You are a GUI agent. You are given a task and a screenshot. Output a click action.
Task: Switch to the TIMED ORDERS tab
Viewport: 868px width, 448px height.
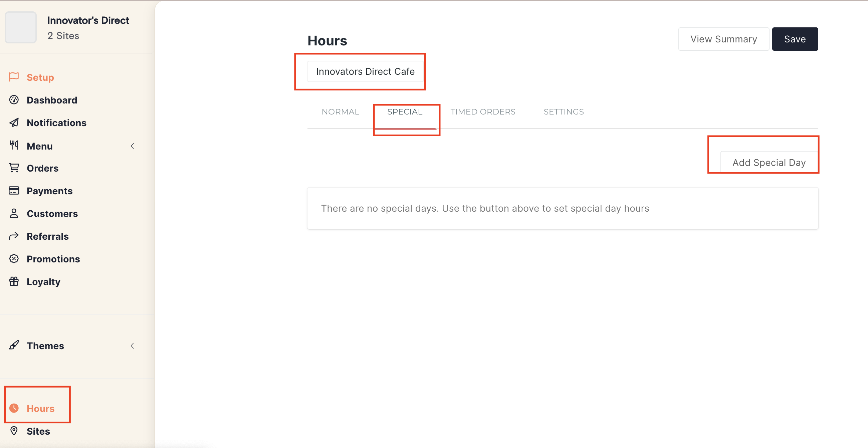tap(482, 112)
